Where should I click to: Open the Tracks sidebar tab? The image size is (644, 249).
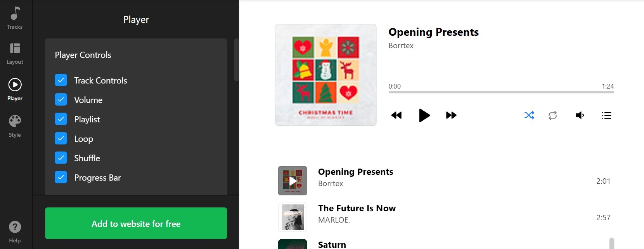[x=15, y=18]
